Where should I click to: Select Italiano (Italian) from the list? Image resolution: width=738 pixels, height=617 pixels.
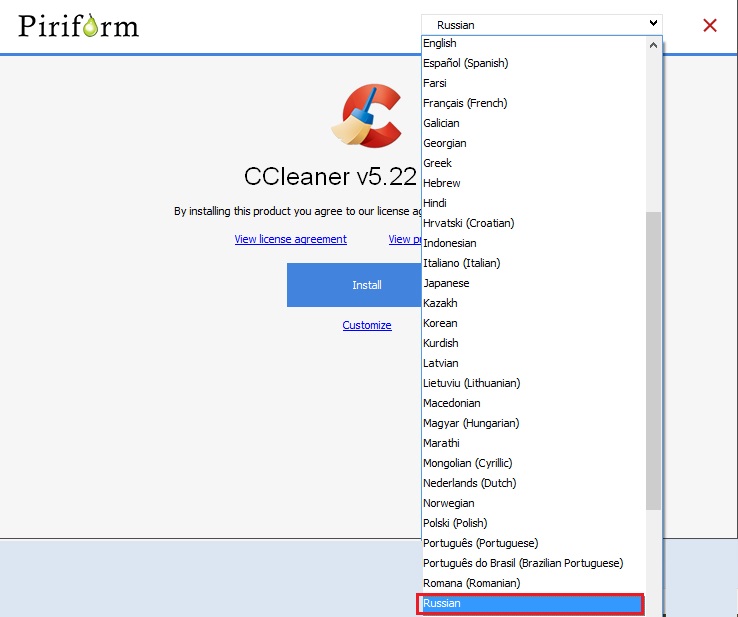(534, 263)
